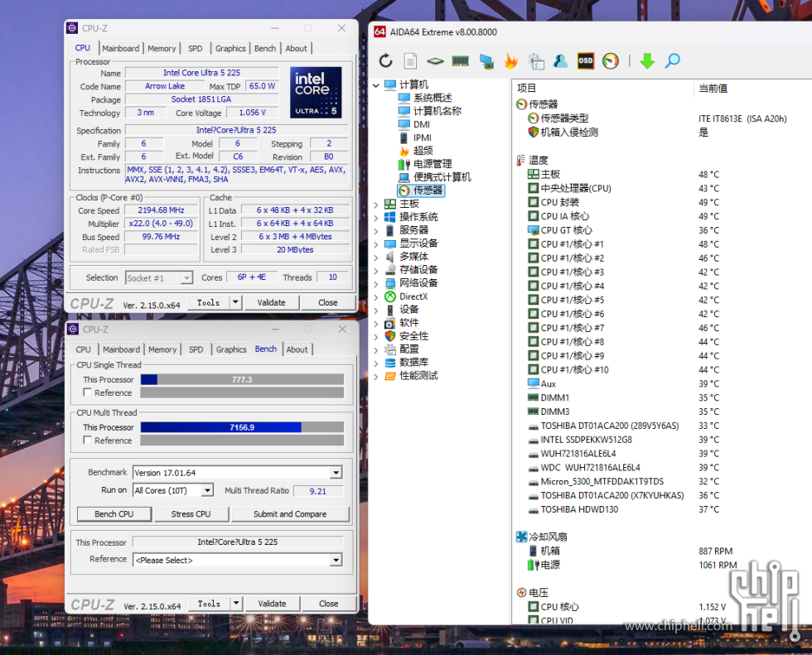
Task: Select 超频 item in the AIDA64 tree
Action: coord(423,151)
